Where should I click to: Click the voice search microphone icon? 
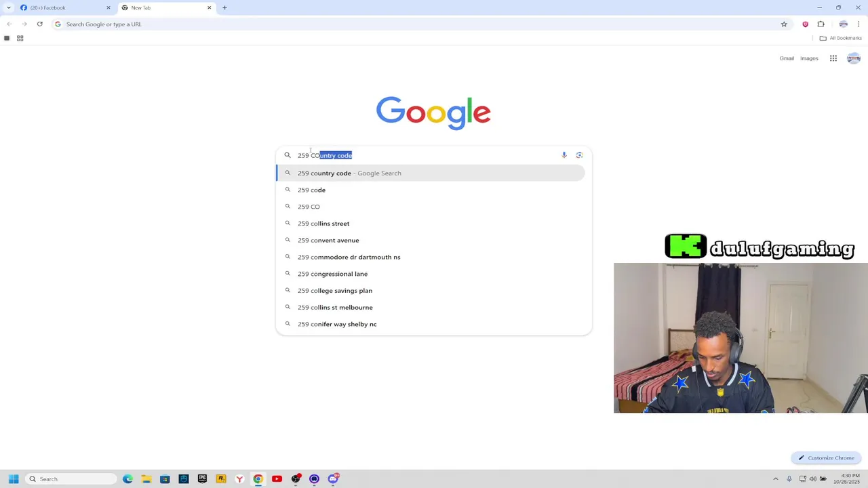564,155
